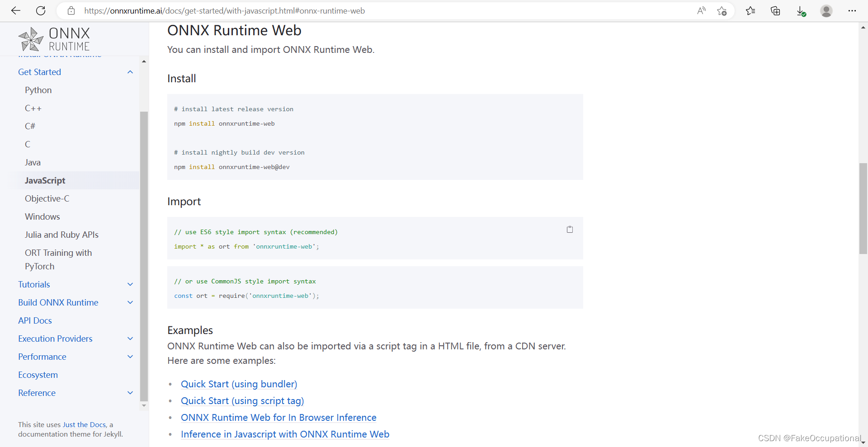Open the API Docs link
868x447 pixels.
(x=35, y=320)
